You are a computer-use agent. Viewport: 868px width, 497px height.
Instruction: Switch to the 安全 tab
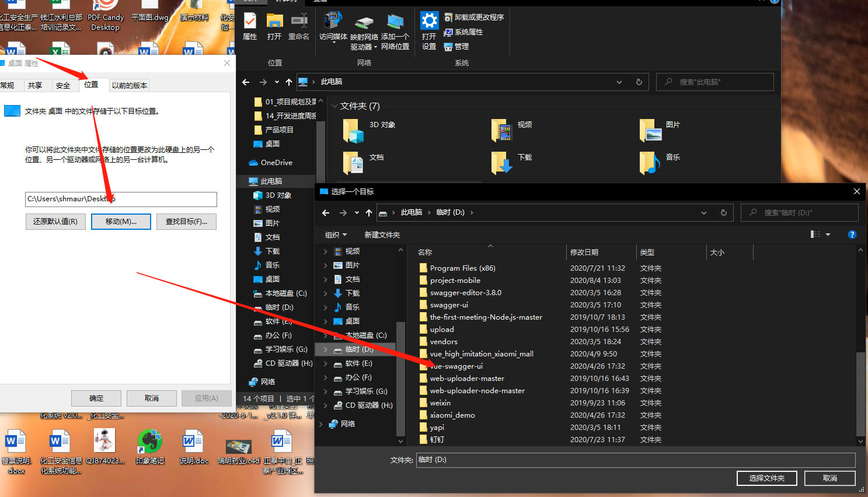(62, 85)
